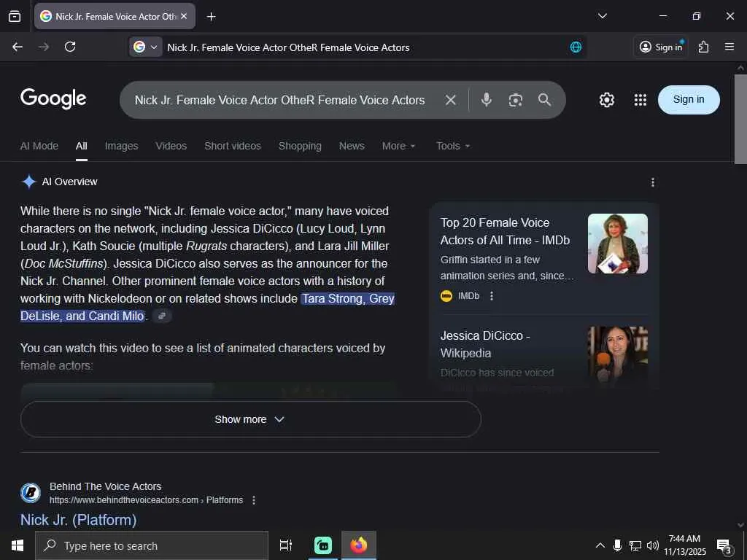Screen dimensions: 747x560
Task: Expand AI Overview with Show more
Action: [251, 419]
